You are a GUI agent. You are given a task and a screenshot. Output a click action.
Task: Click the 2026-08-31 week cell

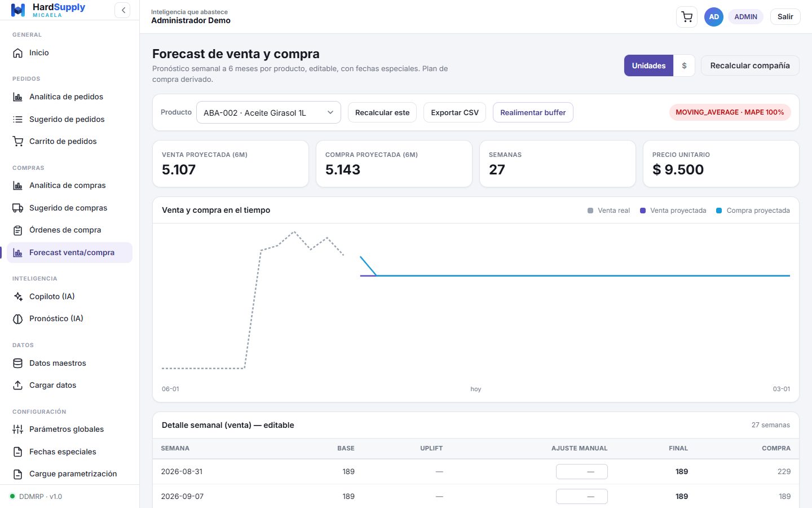click(x=182, y=471)
